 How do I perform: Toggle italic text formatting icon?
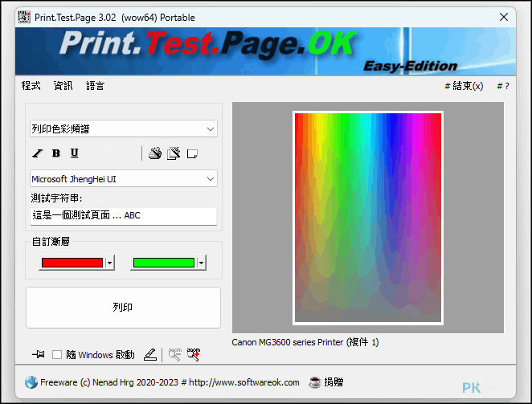point(38,153)
